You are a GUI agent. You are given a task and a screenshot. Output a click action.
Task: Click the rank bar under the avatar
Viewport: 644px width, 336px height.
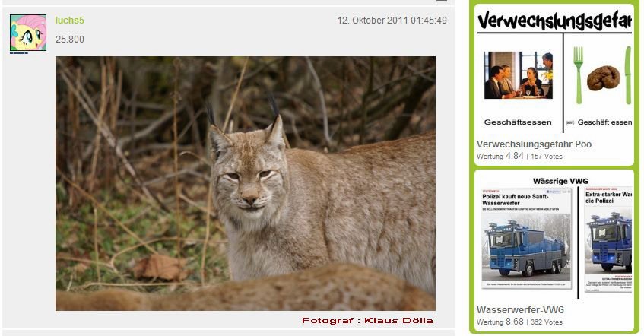pos(19,53)
